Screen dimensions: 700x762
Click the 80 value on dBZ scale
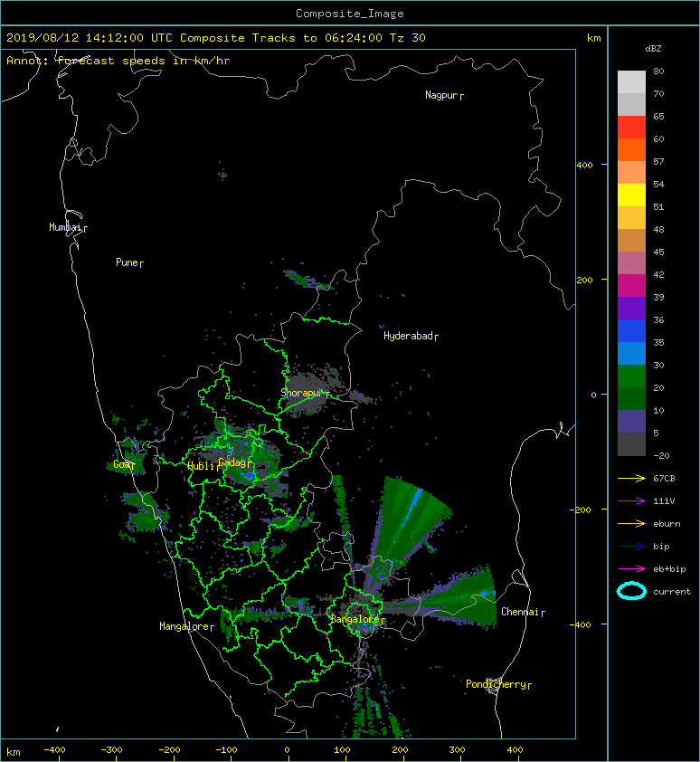point(658,71)
